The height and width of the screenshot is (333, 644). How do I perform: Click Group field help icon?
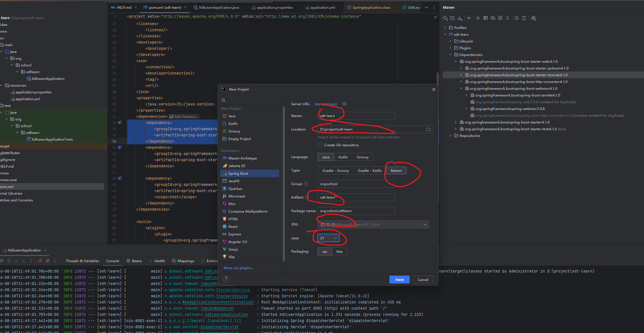306,184
